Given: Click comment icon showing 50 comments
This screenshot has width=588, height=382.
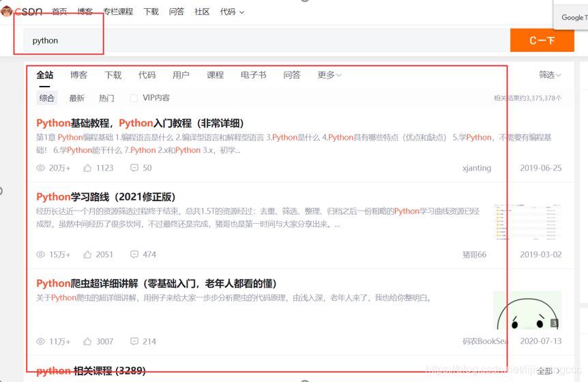Looking at the screenshot, I should tap(134, 168).
